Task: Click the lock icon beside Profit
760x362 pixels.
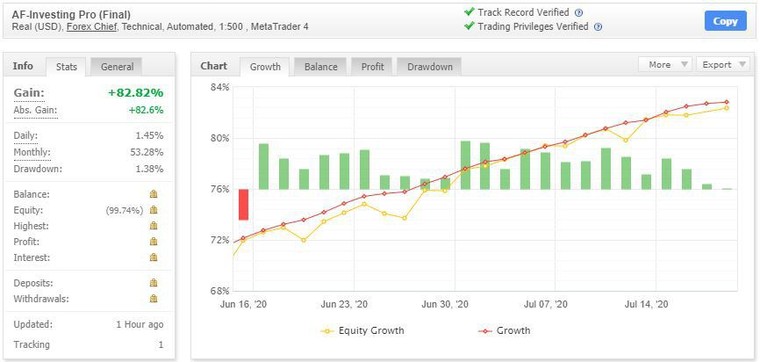Action: click(154, 241)
